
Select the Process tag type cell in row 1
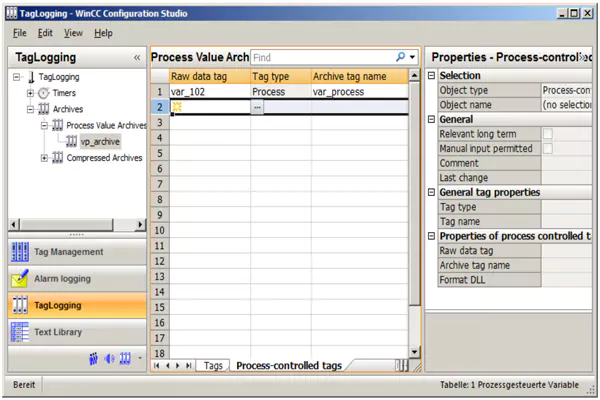(x=281, y=92)
